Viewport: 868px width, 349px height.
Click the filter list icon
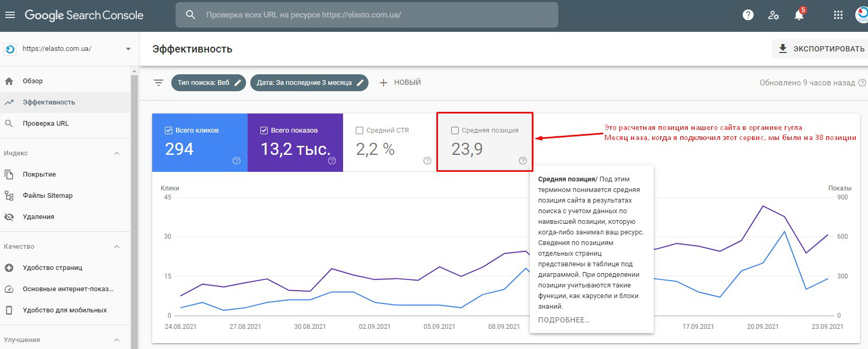[159, 83]
